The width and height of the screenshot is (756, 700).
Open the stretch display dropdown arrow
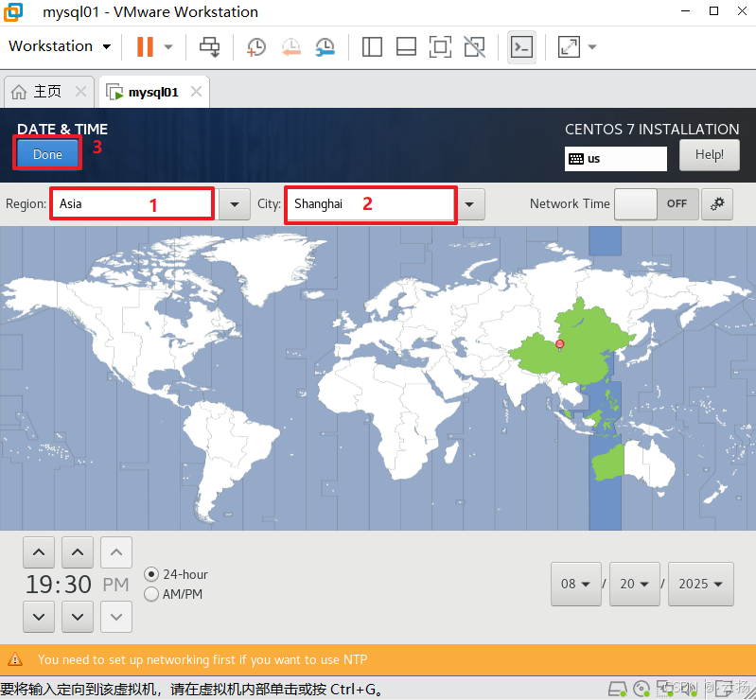click(592, 46)
